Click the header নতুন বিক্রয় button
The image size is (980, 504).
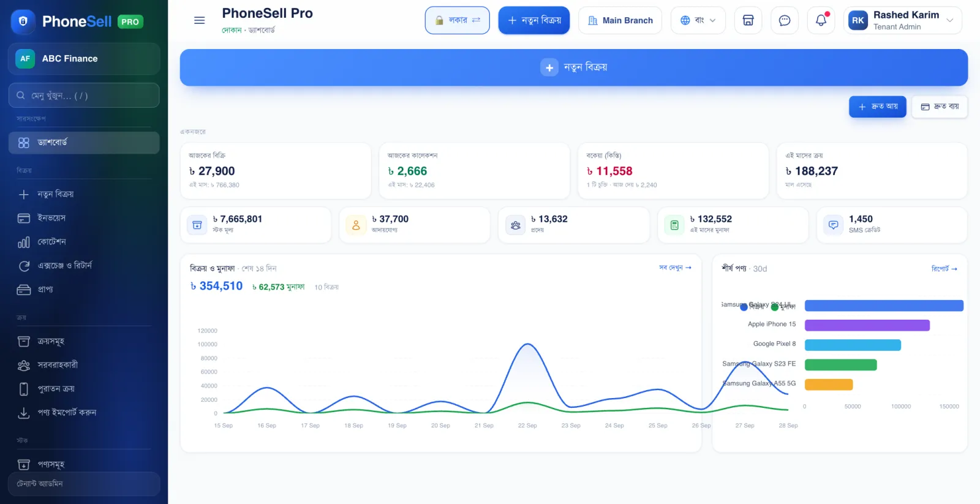(534, 20)
